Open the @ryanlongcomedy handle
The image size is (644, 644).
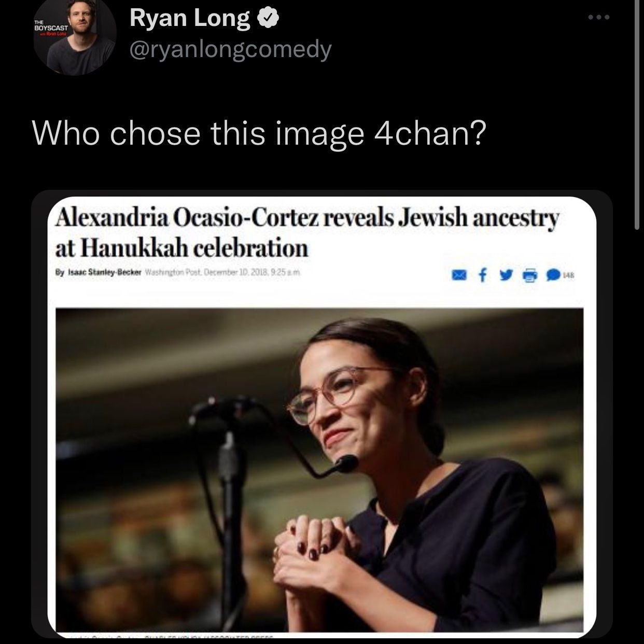tap(230, 50)
